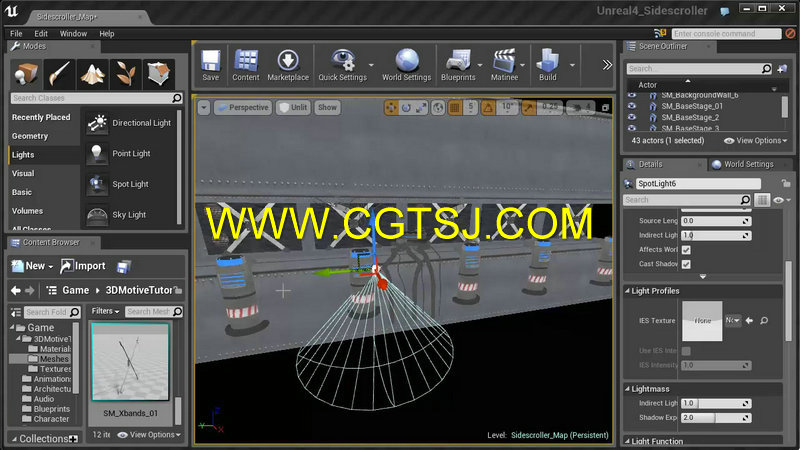Select the Foliage mode icon
The image size is (800, 450).
click(x=126, y=74)
